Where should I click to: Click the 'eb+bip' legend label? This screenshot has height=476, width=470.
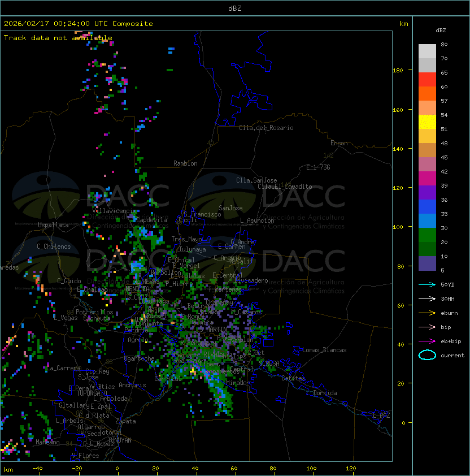tap(451, 341)
